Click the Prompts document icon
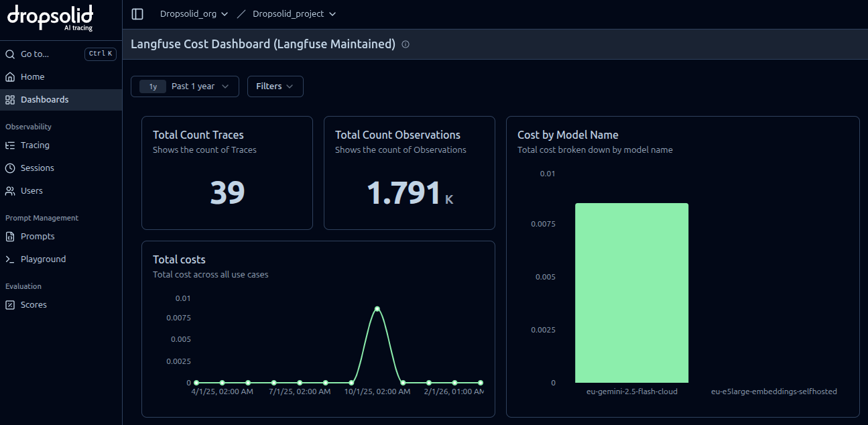This screenshot has height=425, width=868. click(10, 237)
